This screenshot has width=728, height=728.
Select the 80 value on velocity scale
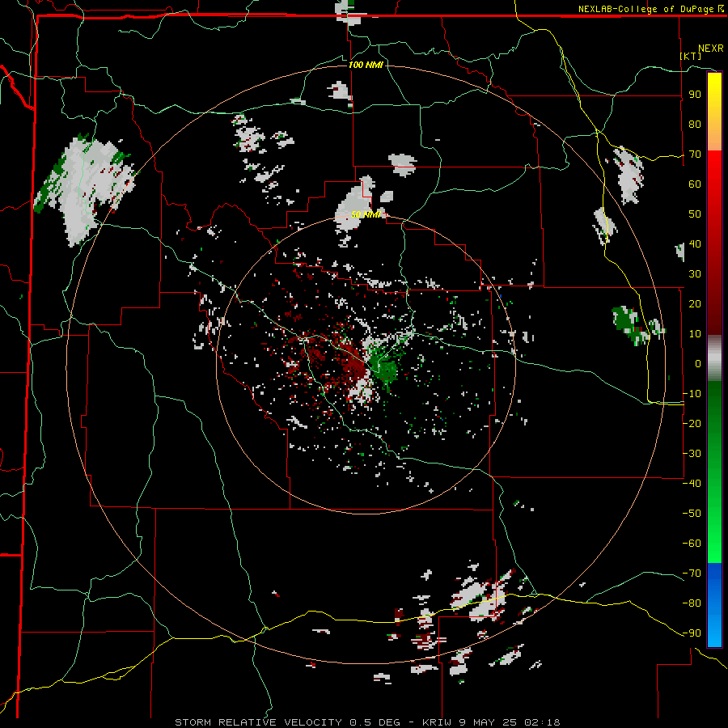[695, 124]
